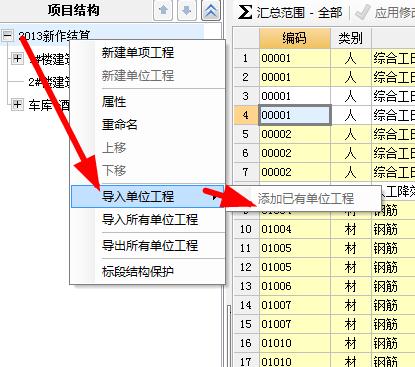Click the double-chevron collapse icon in 项目结构 header
The width and height of the screenshot is (415, 367).
click(211, 10)
